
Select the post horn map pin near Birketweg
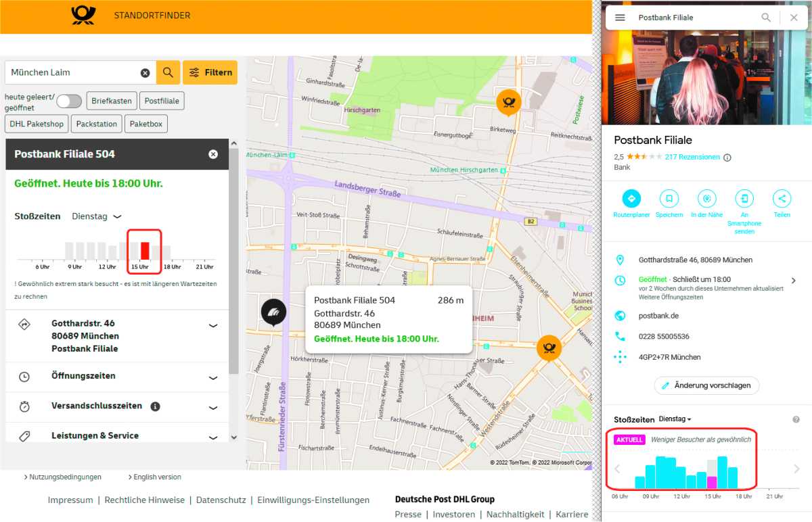(x=509, y=102)
